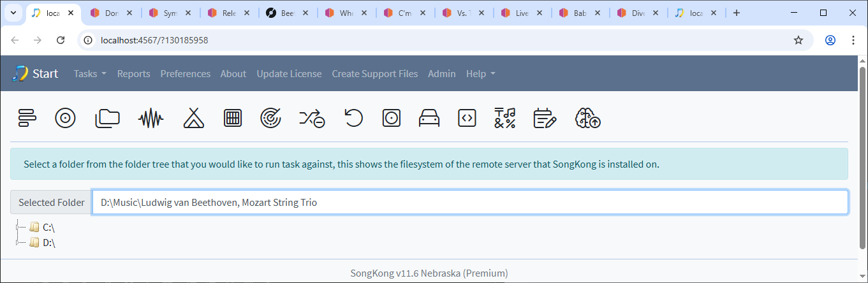Click Update License in the navbar
Viewport: 868px width, 283px height.
289,73
